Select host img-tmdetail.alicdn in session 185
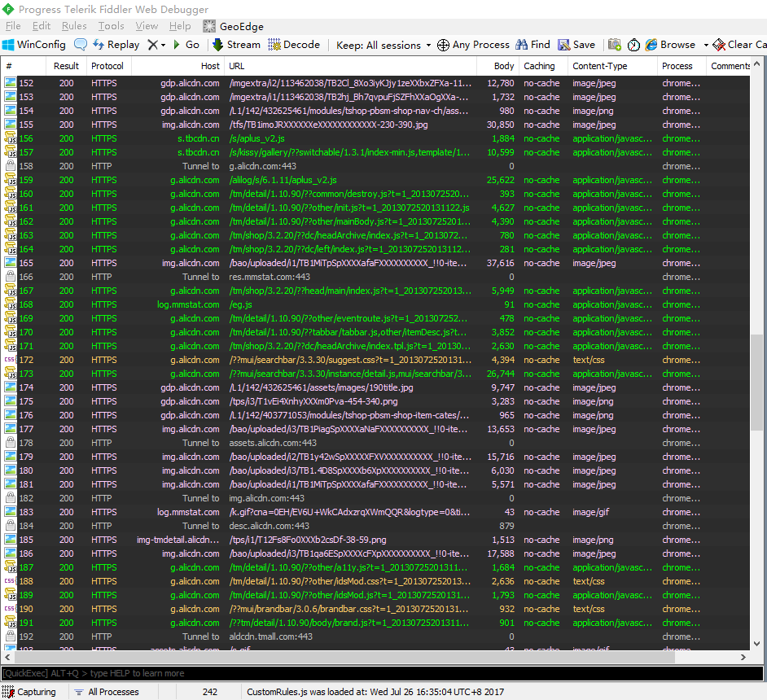Screen dimensions: 767x700 pyautogui.click(x=178, y=540)
